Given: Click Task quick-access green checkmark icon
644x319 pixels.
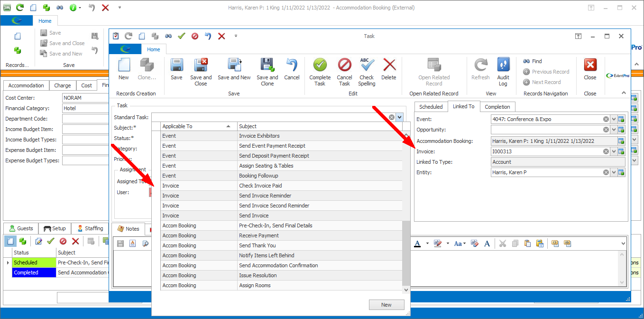Looking at the screenshot, I should 181,36.
